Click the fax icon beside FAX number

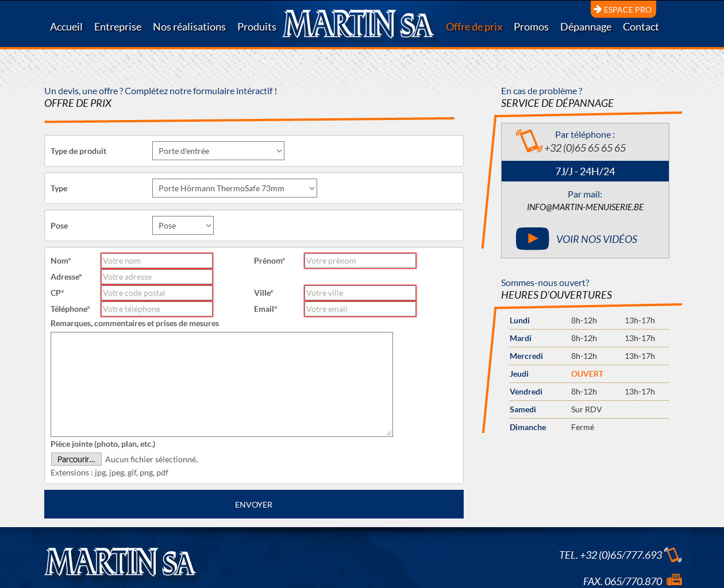pos(674,581)
